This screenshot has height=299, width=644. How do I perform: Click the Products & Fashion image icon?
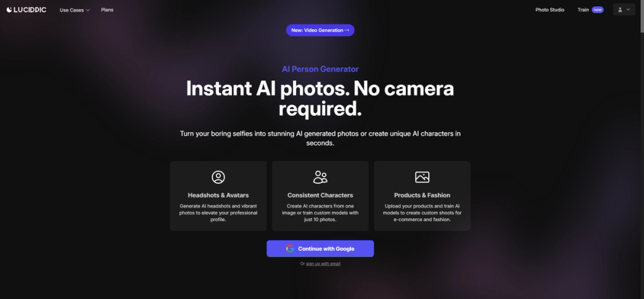pos(422,177)
